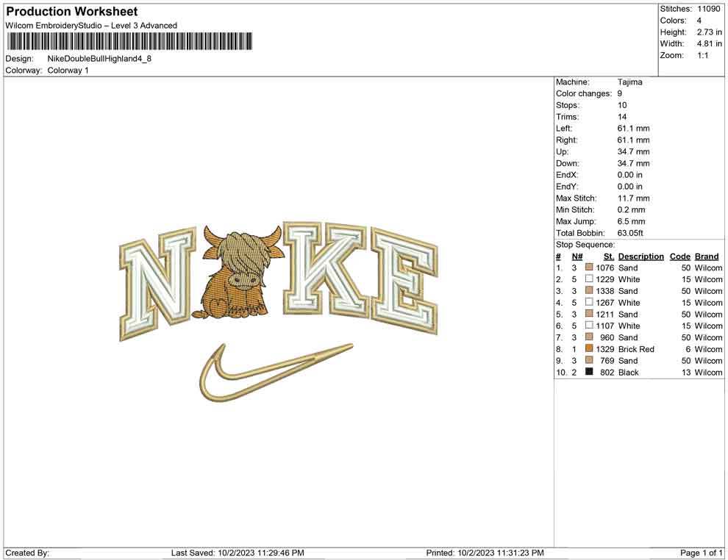
Task: Click the stitch count '1076' in stop 1
Action: [x=605, y=268]
